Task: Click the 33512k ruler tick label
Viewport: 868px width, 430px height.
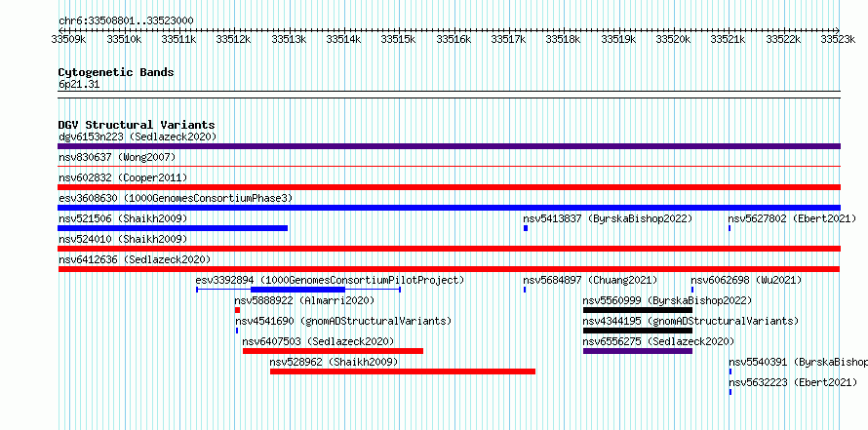Action: pyautogui.click(x=233, y=39)
